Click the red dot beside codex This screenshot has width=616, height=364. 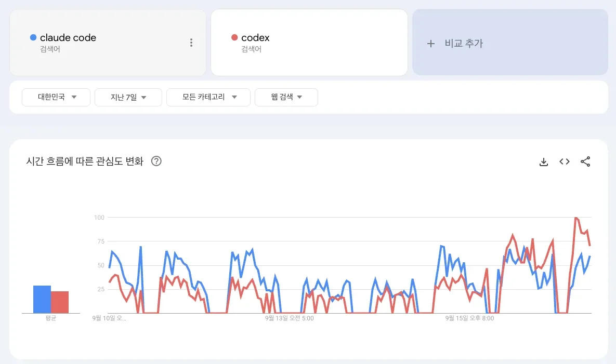pos(234,37)
